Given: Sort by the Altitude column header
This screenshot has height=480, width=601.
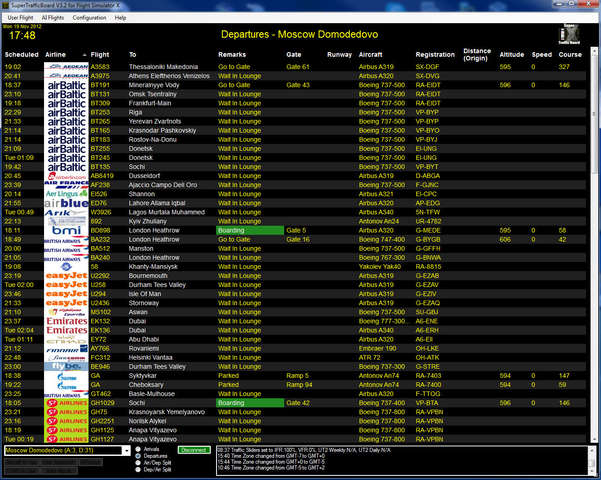Looking at the screenshot, I should 512,55.
